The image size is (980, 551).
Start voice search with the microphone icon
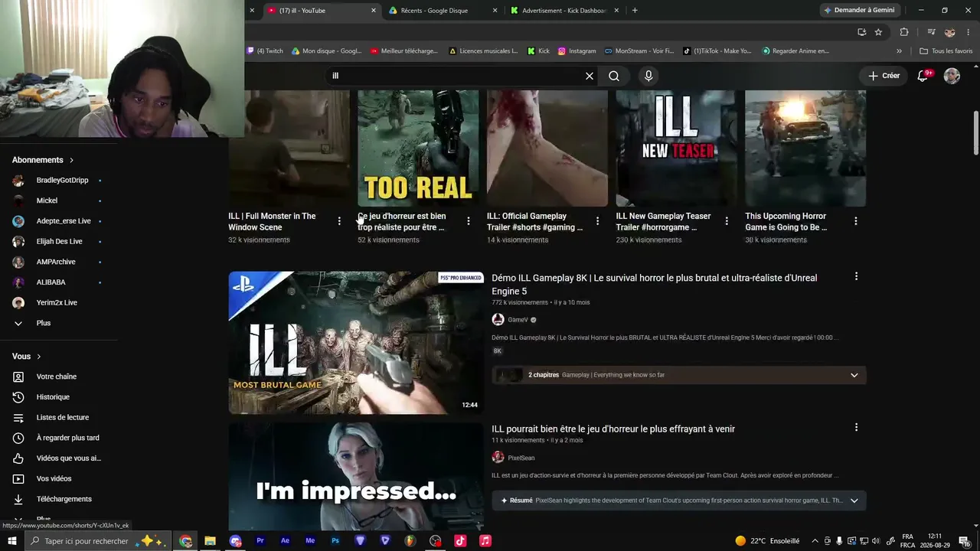pos(648,76)
